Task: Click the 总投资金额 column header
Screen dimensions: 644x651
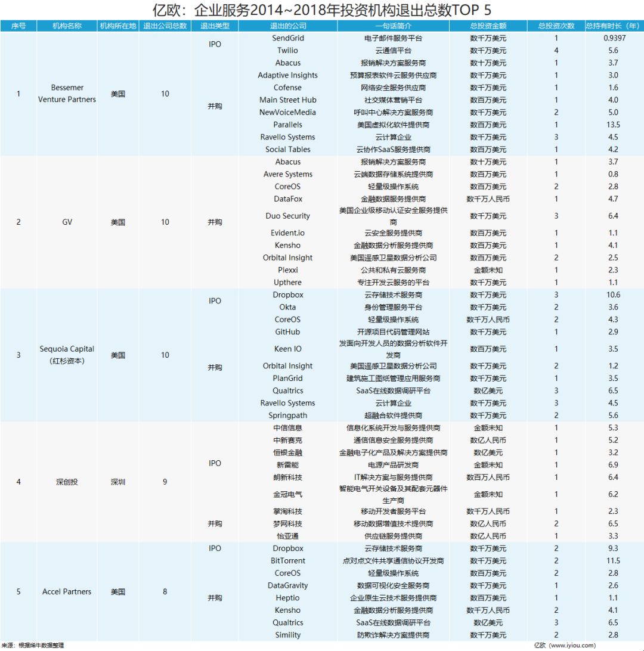Action: [x=488, y=26]
